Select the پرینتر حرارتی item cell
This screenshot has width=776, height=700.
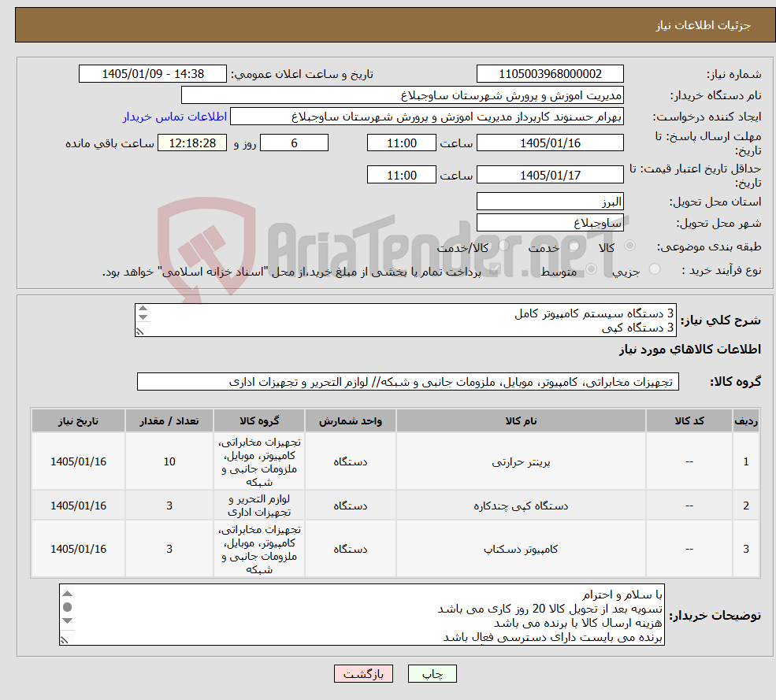[521, 461]
